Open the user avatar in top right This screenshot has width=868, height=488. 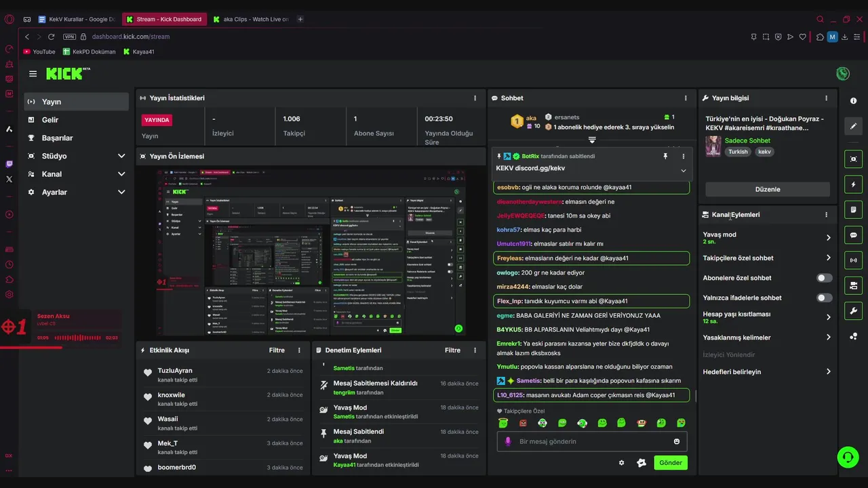[843, 73]
